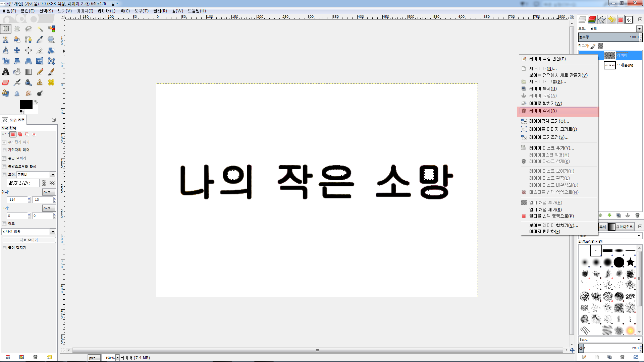Adjust the brush 간격 spacing slider
Image resolution: width=644 pixels, height=362 pixels.
(609, 348)
